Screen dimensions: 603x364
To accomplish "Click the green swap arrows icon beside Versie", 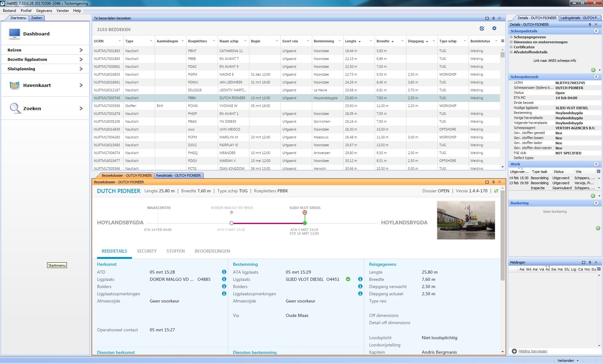I will click(496, 191).
